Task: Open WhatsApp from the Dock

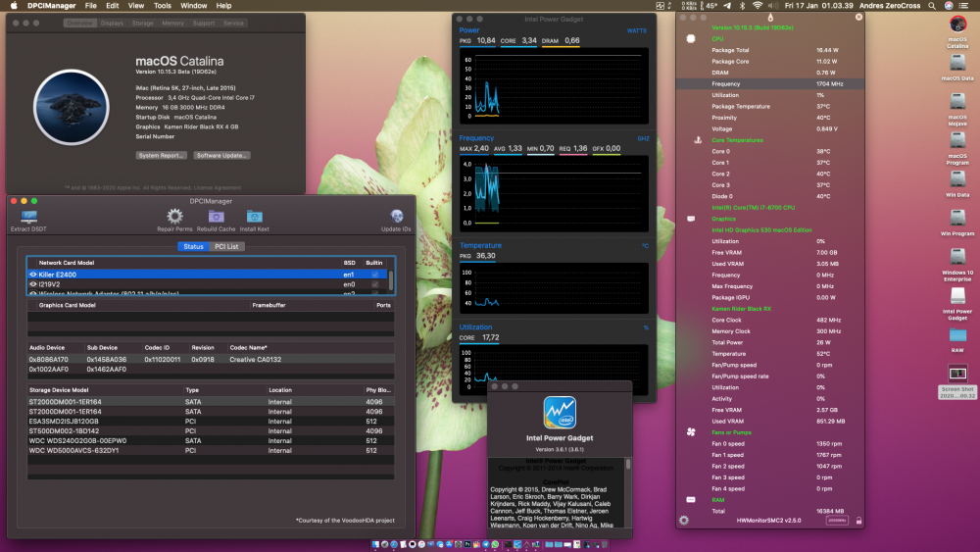Action: [x=495, y=544]
